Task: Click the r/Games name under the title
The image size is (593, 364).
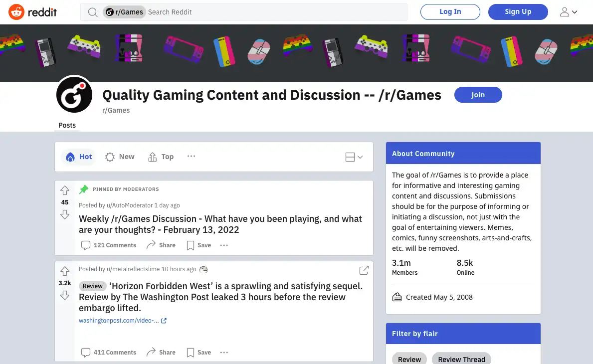Action: 116,110
